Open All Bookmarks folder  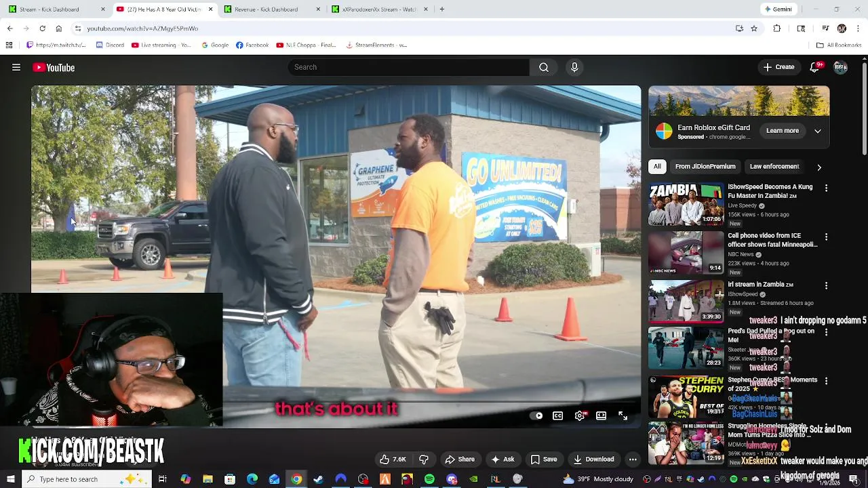pyautogui.click(x=839, y=45)
